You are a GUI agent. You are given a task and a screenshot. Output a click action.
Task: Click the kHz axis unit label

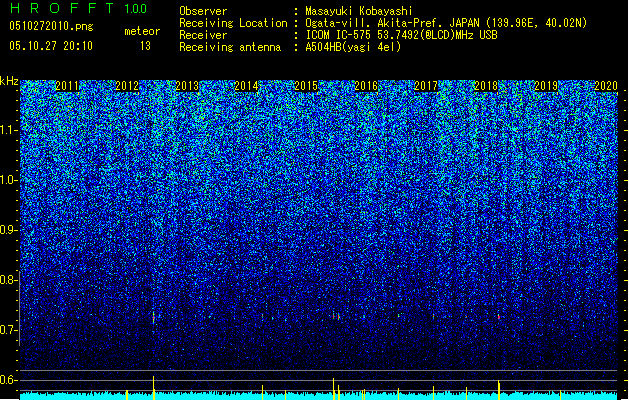point(9,81)
